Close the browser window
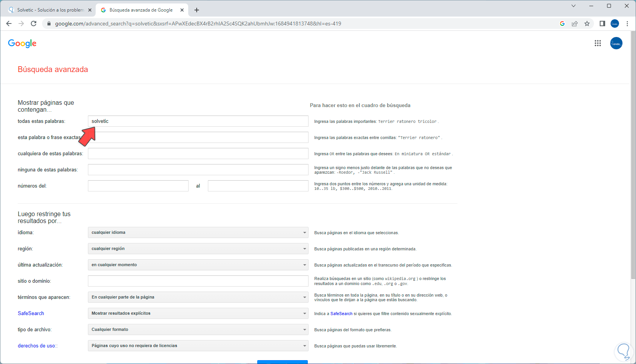The image size is (636, 364). pyautogui.click(x=627, y=6)
